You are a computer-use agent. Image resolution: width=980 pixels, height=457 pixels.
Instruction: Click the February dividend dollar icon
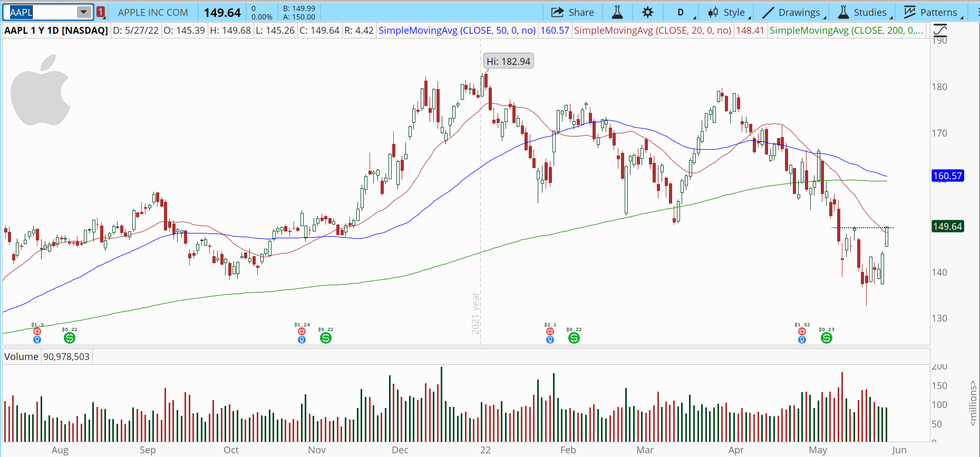click(x=574, y=338)
